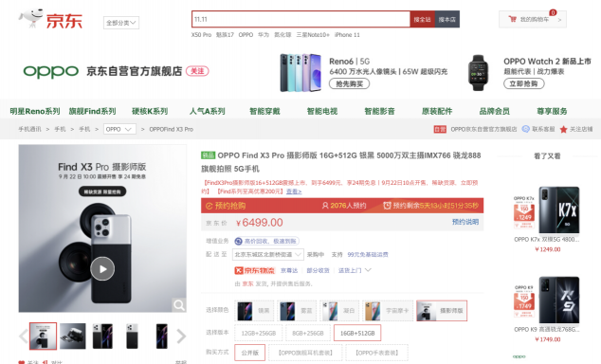This screenshot has height=364, width=601.
Task: Click the star icon to follow the store
Action: [x=563, y=129]
